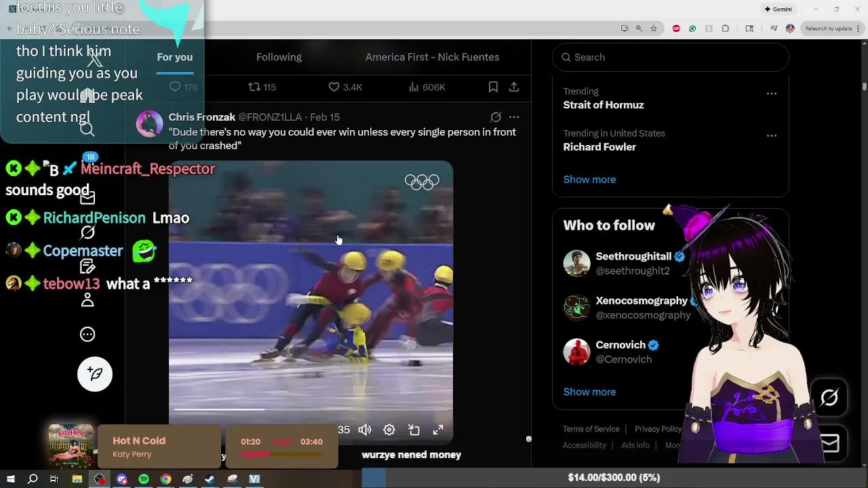The height and width of the screenshot is (488, 868).
Task: Switch to the Following tab
Action: [279, 57]
